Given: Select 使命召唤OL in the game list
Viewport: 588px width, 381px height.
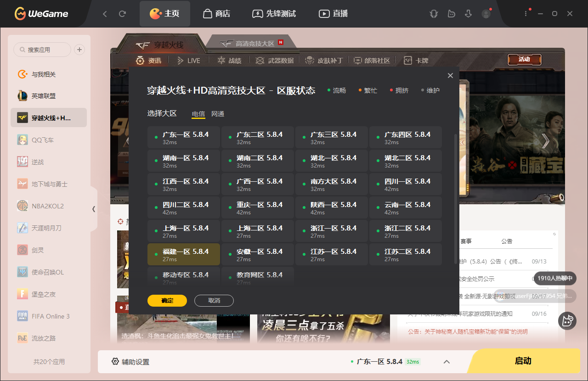Looking at the screenshot, I should coord(49,272).
